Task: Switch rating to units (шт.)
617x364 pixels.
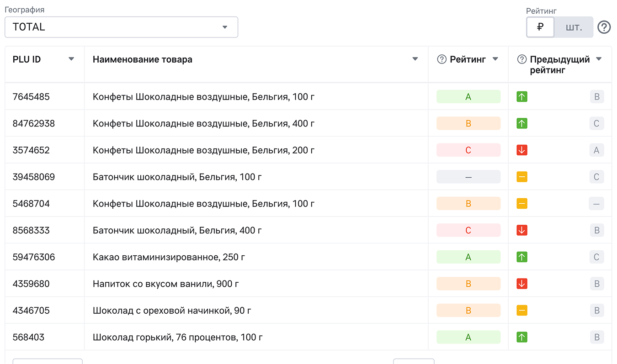Action: 574,27
